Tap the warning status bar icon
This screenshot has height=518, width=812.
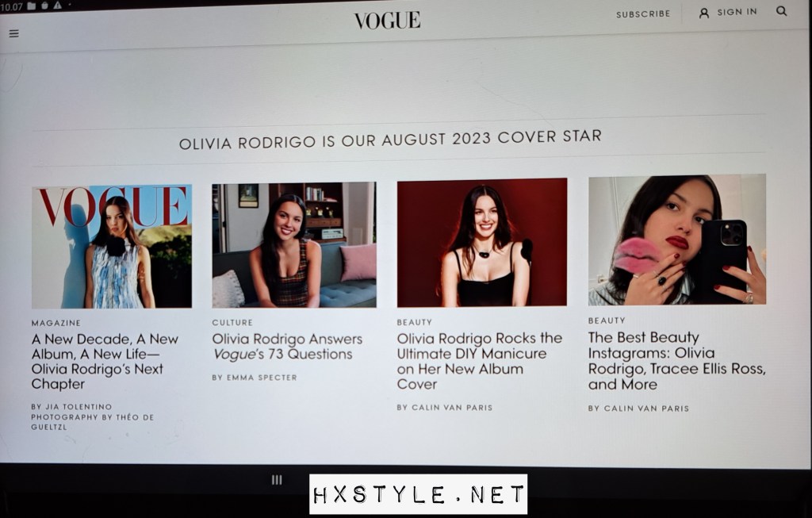click(x=57, y=6)
